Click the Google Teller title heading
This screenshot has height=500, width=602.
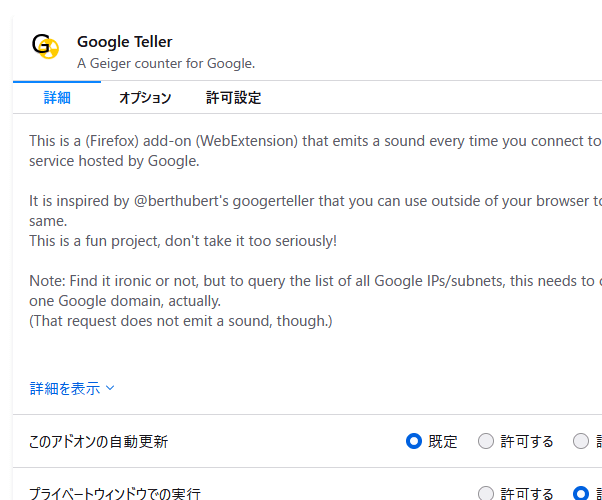(125, 41)
